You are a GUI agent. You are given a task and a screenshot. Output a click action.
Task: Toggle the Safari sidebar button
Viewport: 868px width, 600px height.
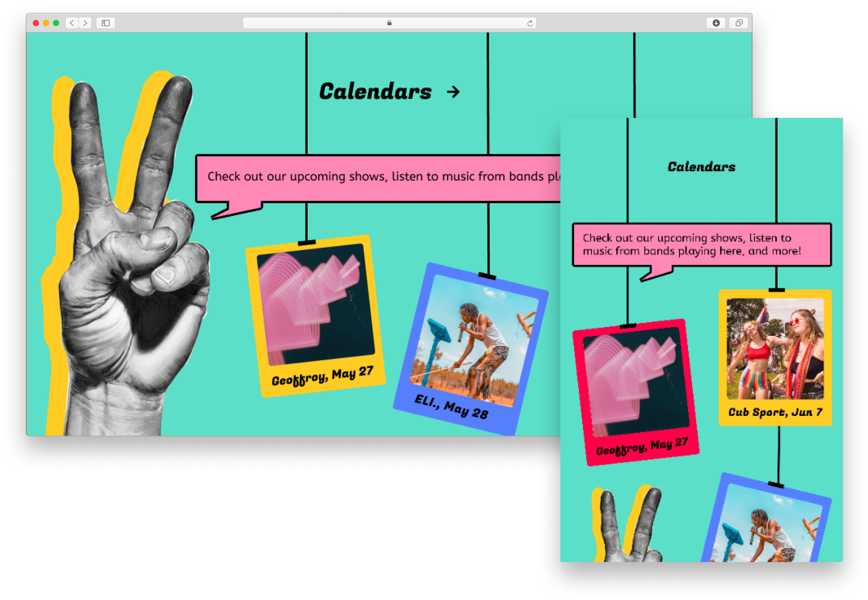click(106, 23)
